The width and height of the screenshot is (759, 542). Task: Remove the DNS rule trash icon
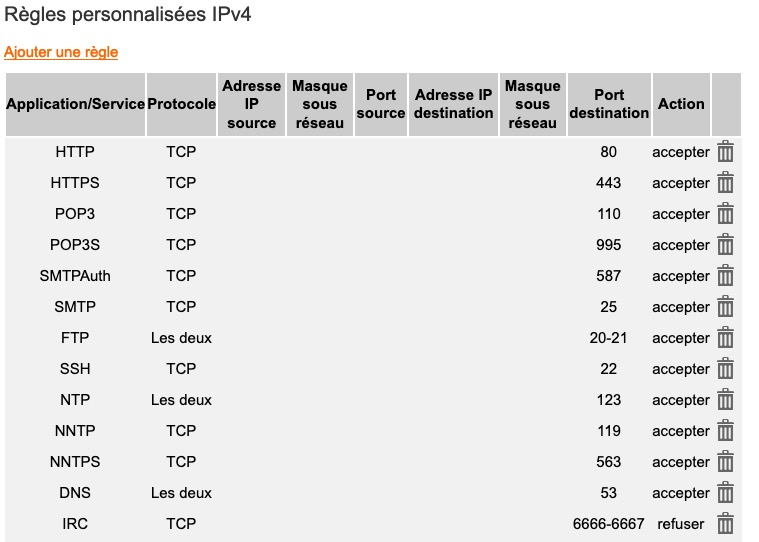pos(725,492)
